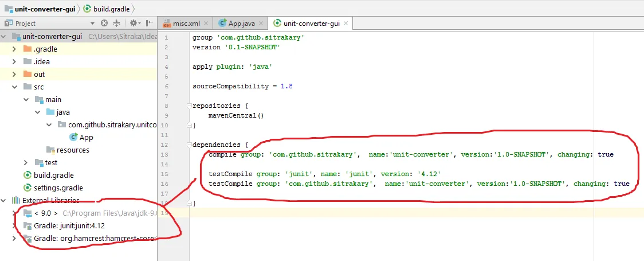Image resolution: width=644 pixels, height=261 pixels.
Task: Switch to the misc.xml tab
Action: coord(186,24)
